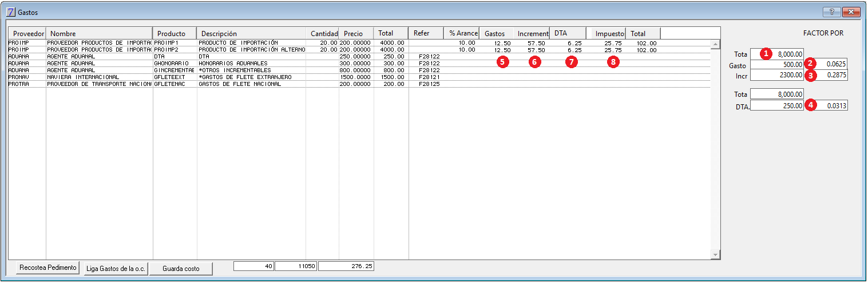This screenshot has width=868, height=283.
Task: Click the 'NAVIERA INTERNACIONAL' name cell
Action: (x=100, y=77)
